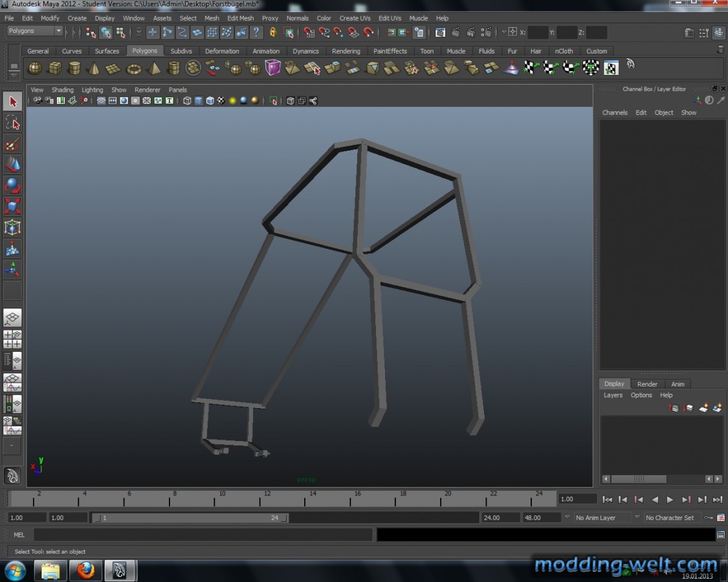Create a polygon sphere from the shelf
Screen dimensions: 728x582
click(x=35, y=69)
